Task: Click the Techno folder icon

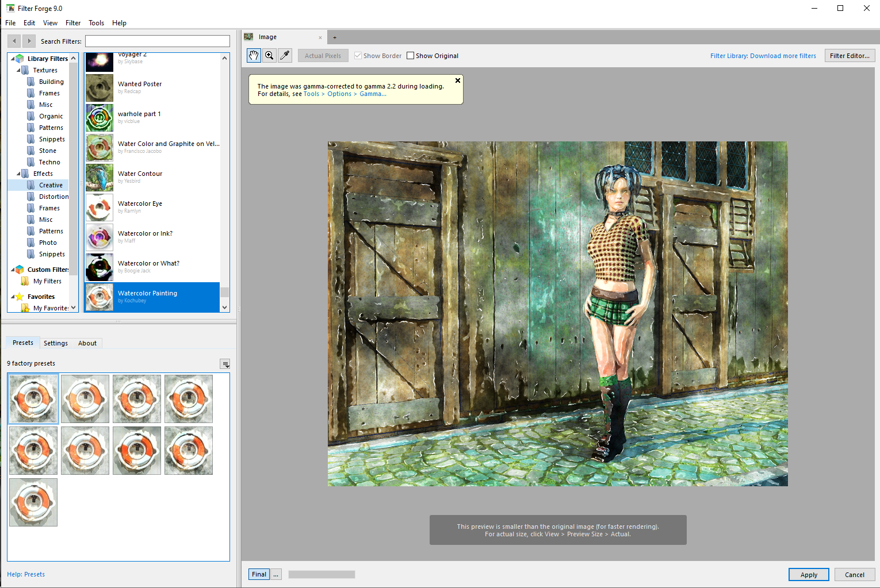Action: pos(31,162)
